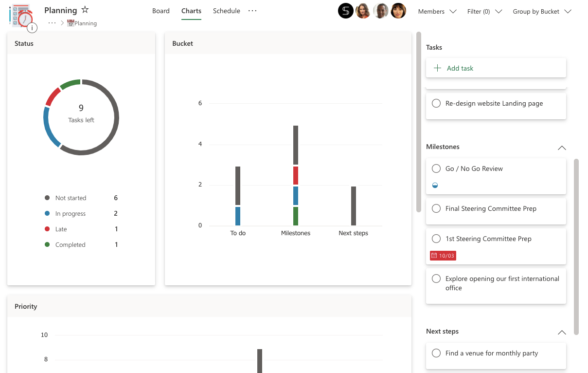Switch to the Board tab
Viewport: 588px width, 373px height.
pyautogui.click(x=161, y=11)
